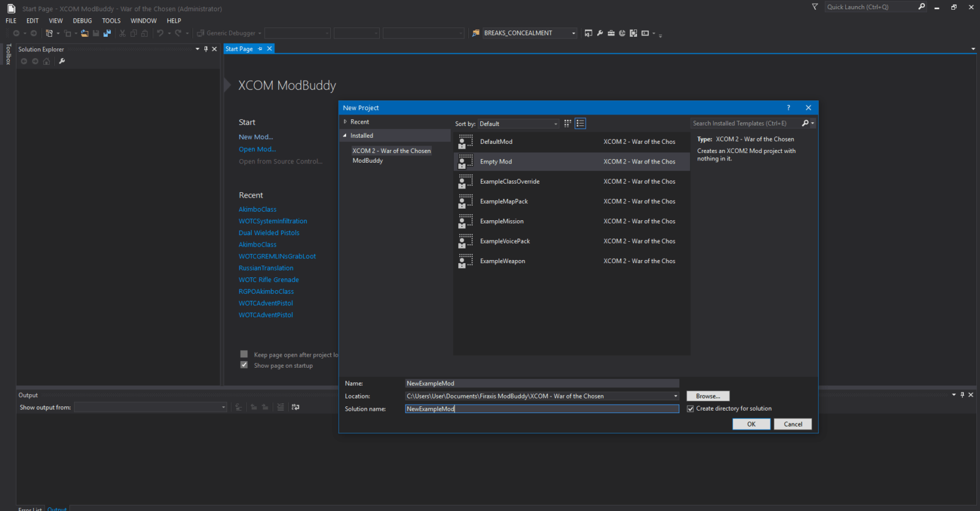Collapse the Installed tree node
The image size is (980, 511).
tap(345, 136)
